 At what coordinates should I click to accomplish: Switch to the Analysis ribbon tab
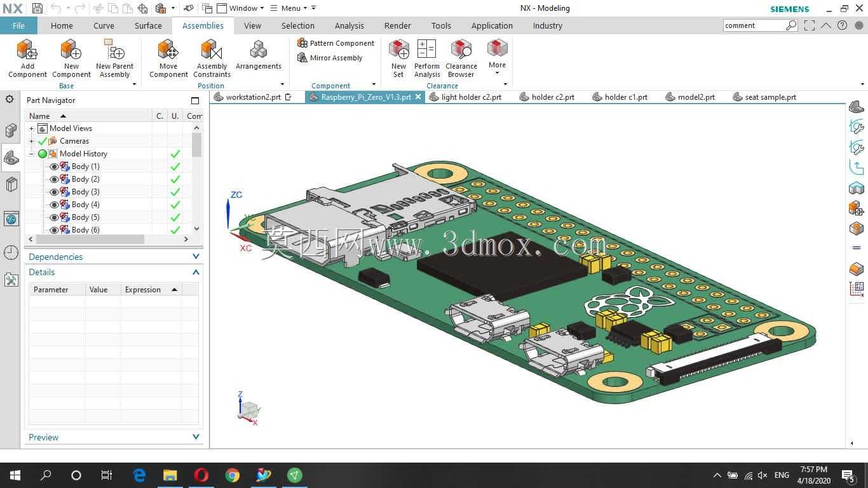(349, 25)
